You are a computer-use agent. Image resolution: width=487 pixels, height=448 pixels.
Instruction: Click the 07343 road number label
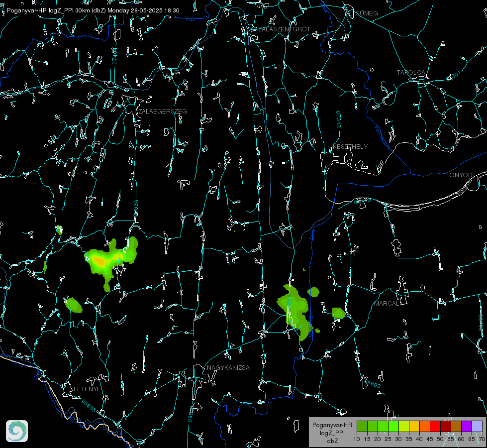point(339,119)
